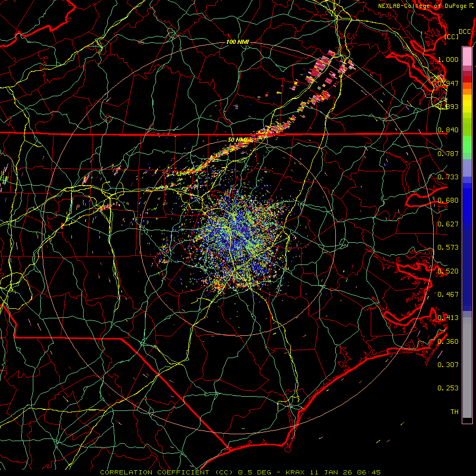Viewport: 476px width, 476px height.
Task: Click the 0.467 legend value
Action: [x=448, y=295]
